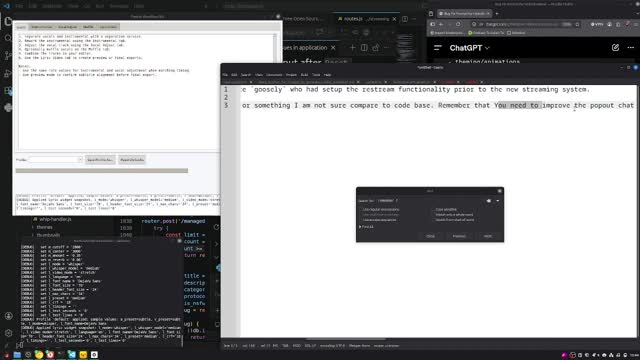Screen dimensions: 640x360
Task: Click the Search for input field
Action: click(x=388, y=201)
